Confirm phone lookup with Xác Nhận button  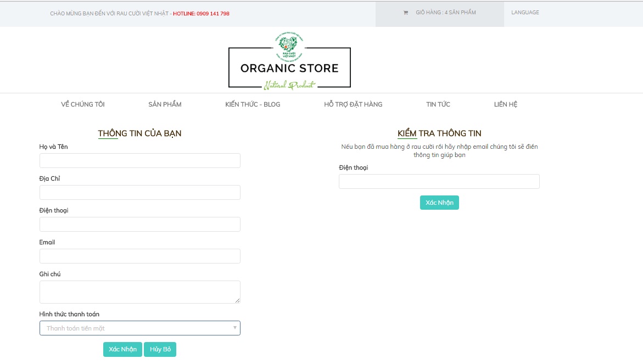click(x=439, y=203)
